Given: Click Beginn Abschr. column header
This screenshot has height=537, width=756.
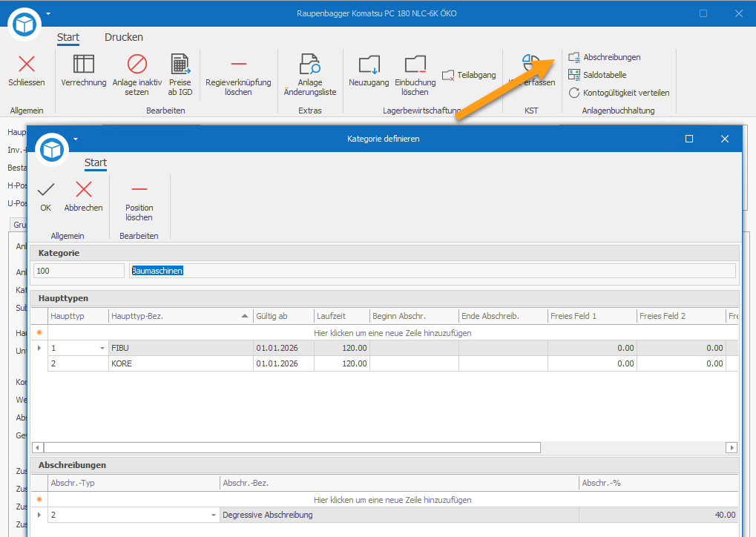Looking at the screenshot, I should (x=414, y=316).
